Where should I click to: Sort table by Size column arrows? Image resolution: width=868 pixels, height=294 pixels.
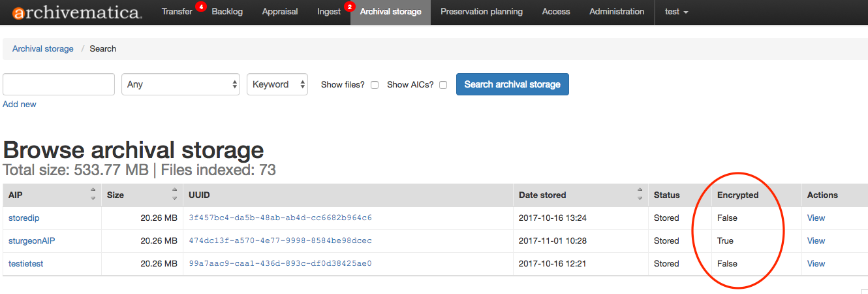click(x=174, y=194)
